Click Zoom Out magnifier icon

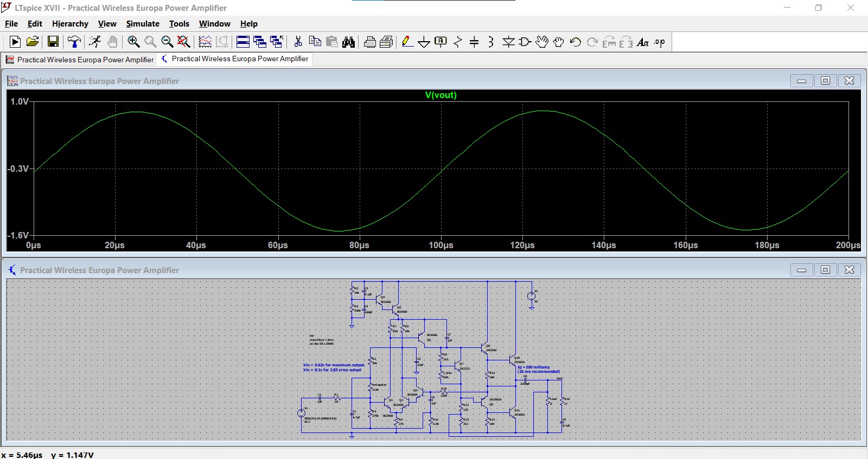coord(167,42)
